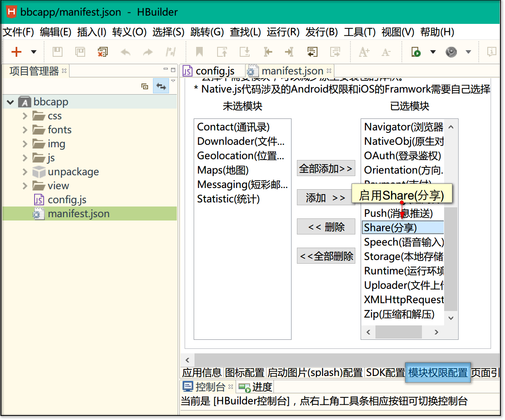Expand the unpackage folder
Image resolution: width=505 pixels, height=420 pixels.
click(25, 172)
